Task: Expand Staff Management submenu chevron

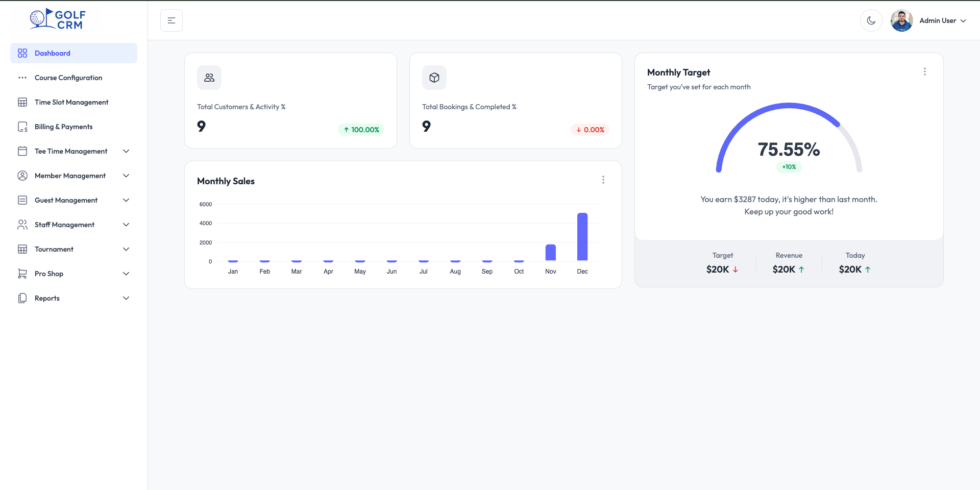Action: [x=126, y=225]
